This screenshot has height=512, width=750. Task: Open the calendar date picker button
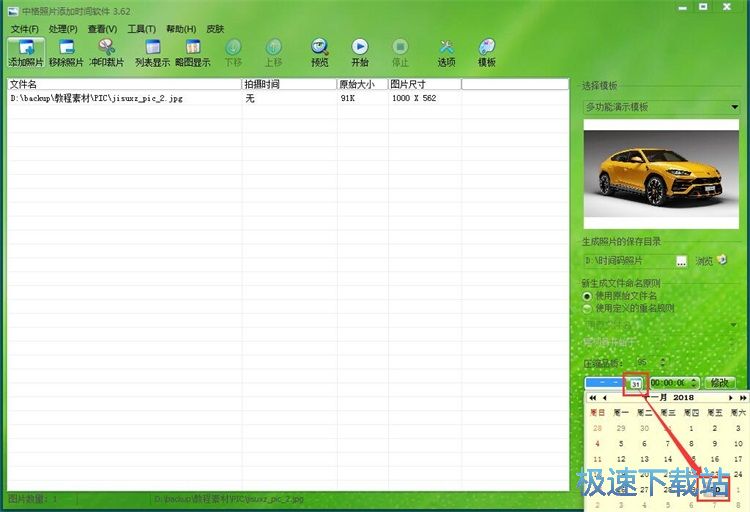(636, 383)
